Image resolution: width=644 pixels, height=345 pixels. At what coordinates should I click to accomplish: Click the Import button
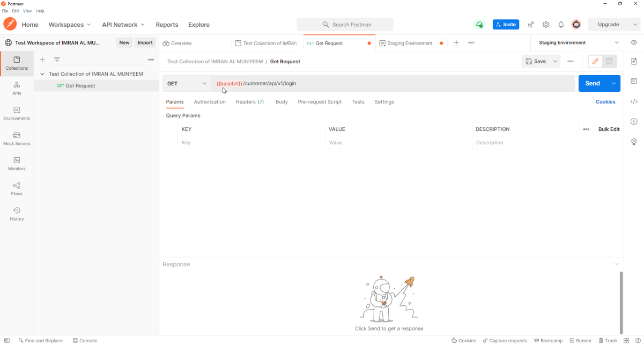point(145,43)
